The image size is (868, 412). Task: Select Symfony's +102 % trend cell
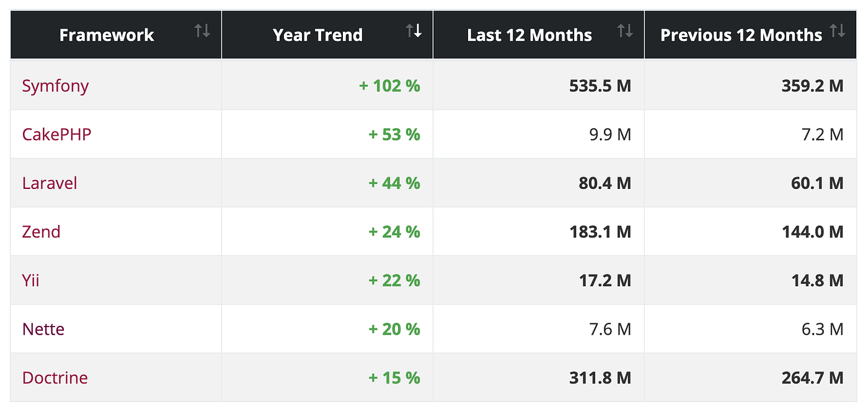(327, 85)
